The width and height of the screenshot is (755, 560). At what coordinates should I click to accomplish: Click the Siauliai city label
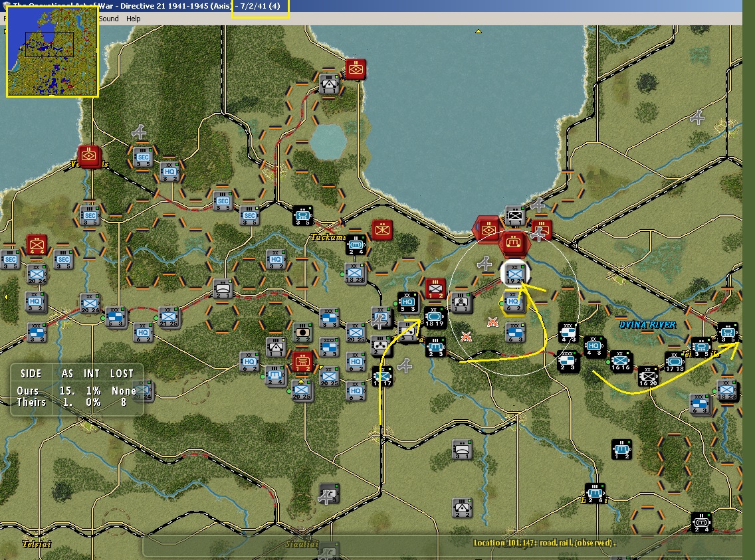302,543
